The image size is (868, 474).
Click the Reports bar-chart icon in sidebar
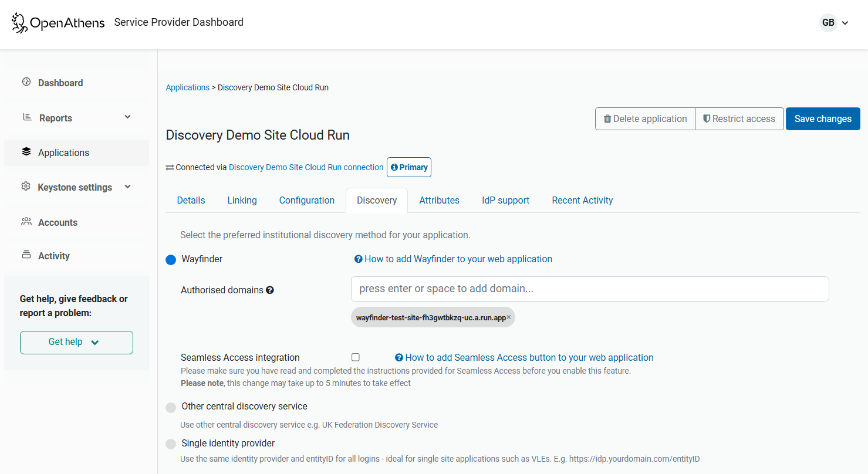point(26,117)
